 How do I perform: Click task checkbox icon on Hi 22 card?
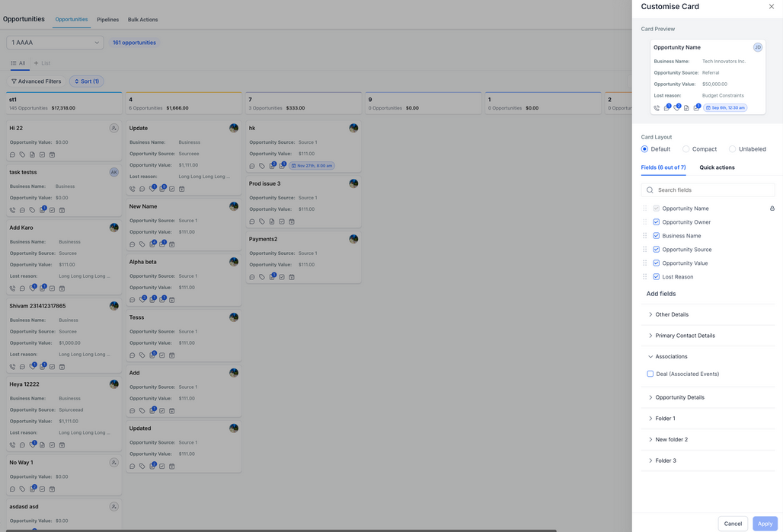pos(42,155)
